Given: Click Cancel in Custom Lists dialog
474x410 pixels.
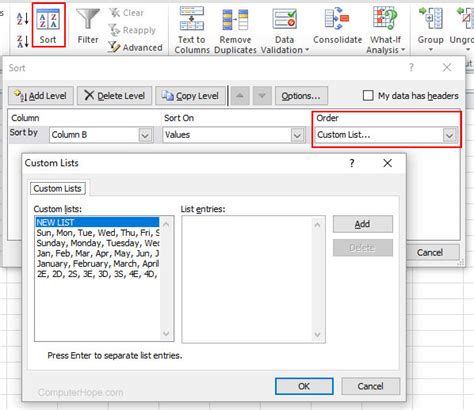Looking at the screenshot, I should click(x=371, y=386).
